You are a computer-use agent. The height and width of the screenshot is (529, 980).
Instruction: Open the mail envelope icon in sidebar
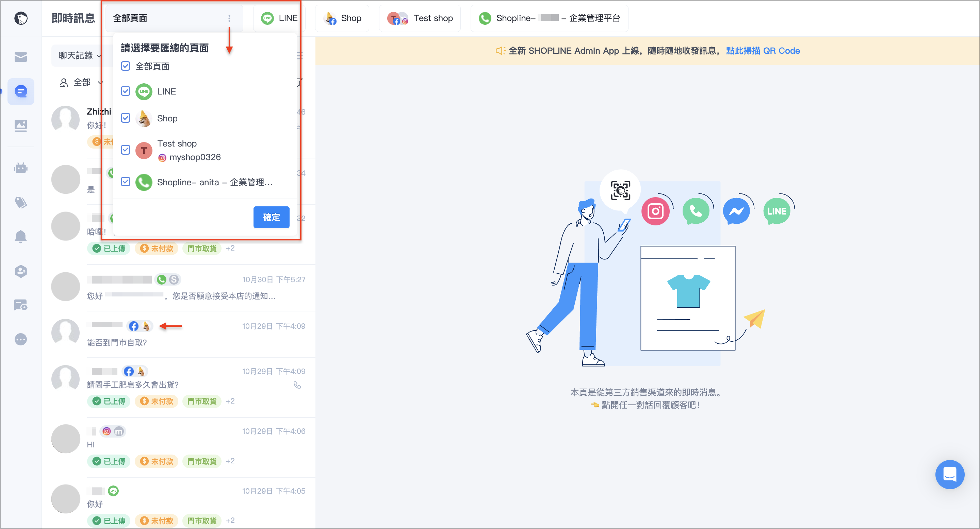click(20, 57)
